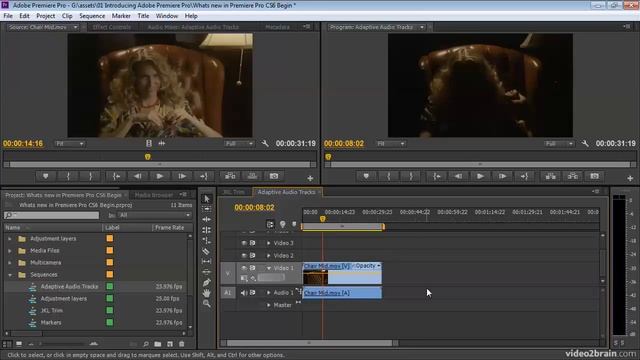Select the Track Select tool

click(x=207, y=209)
